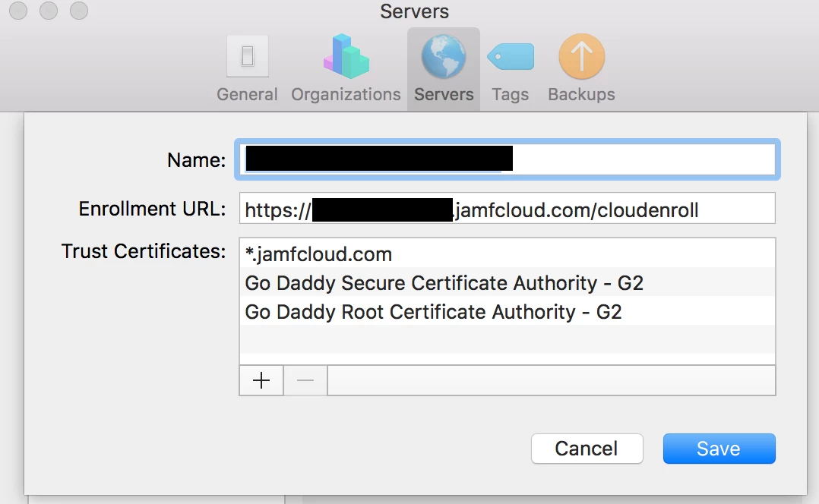Viewport: 819px width, 504px height.
Task: Click the window zoom button
Action: pyautogui.click(x=79, y=11)
